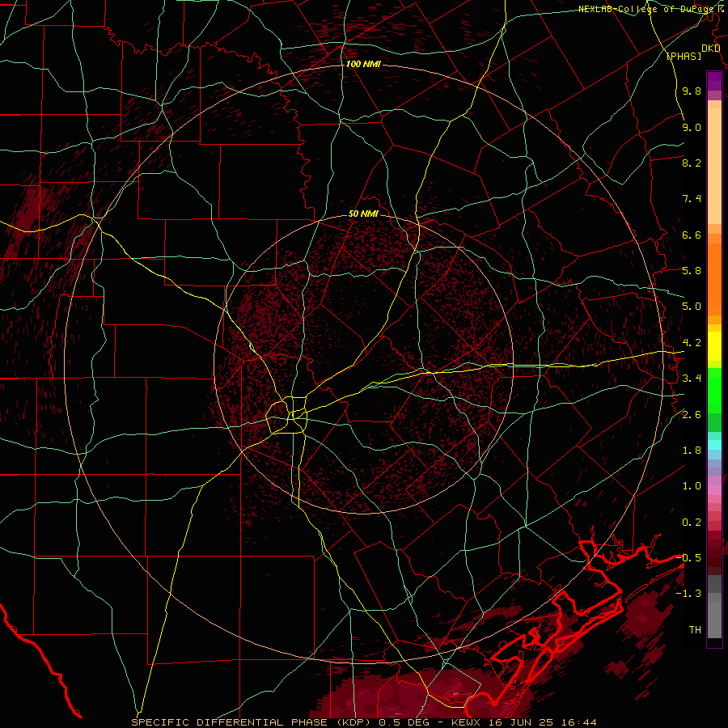Click the 9.0 scale value
Viewport: 728px width, 728px height.
[x=692, y=127]
